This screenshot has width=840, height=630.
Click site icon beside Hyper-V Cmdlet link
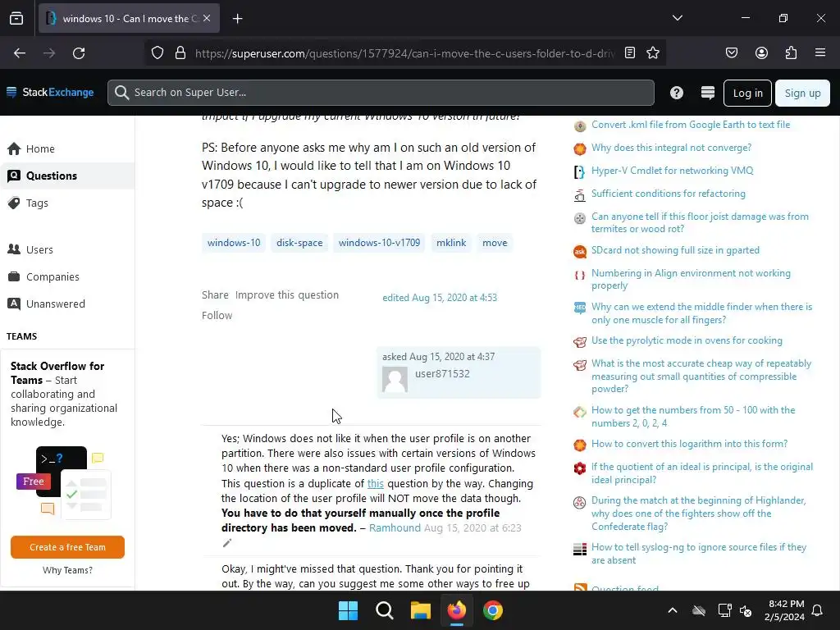point(580,171)
